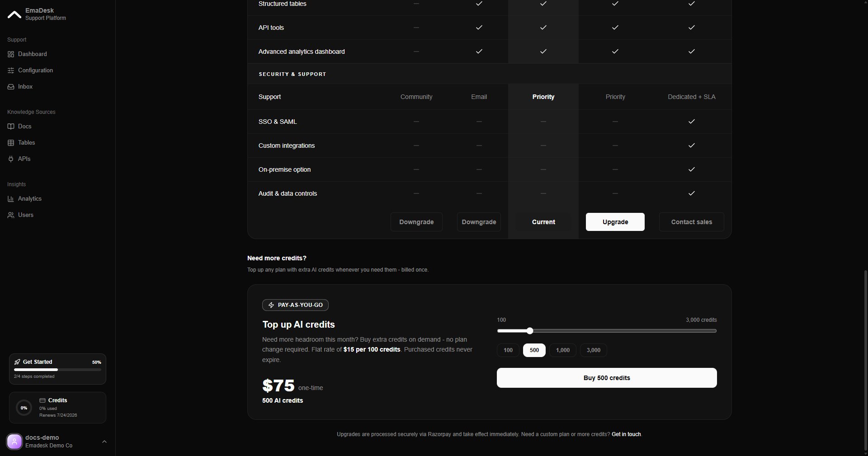Click the APIs plug icon
868x456 pixels.
click(11, 159)
